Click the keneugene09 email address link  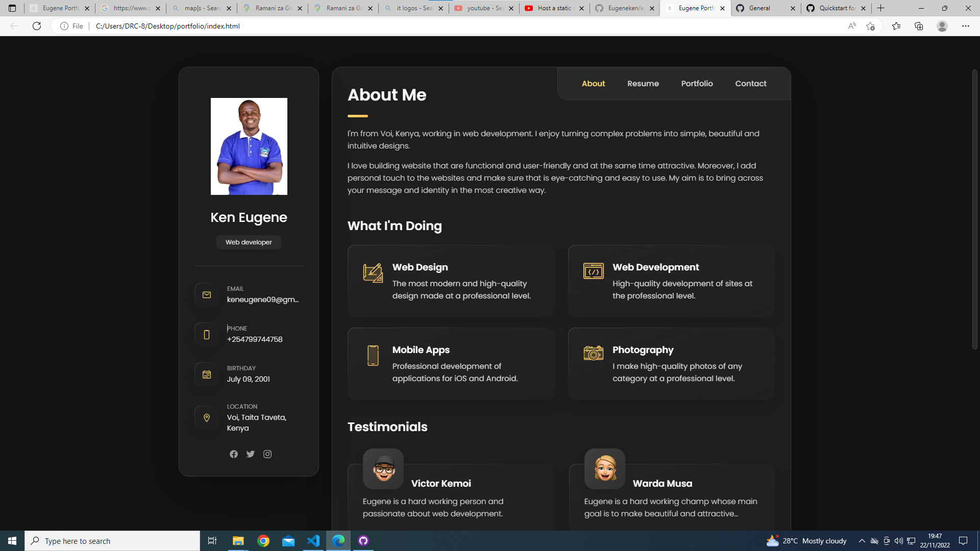[x=263, y=299]
